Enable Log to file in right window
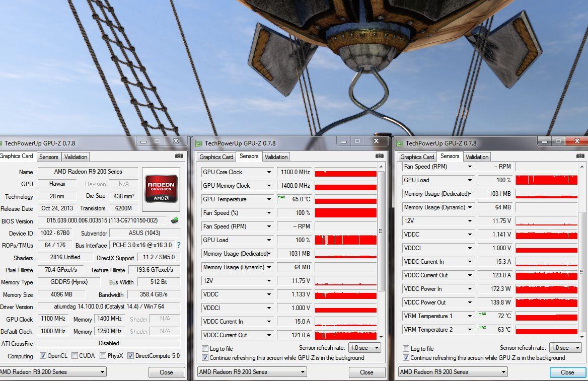Screen dimensions: 588x381 pos(406,348)
